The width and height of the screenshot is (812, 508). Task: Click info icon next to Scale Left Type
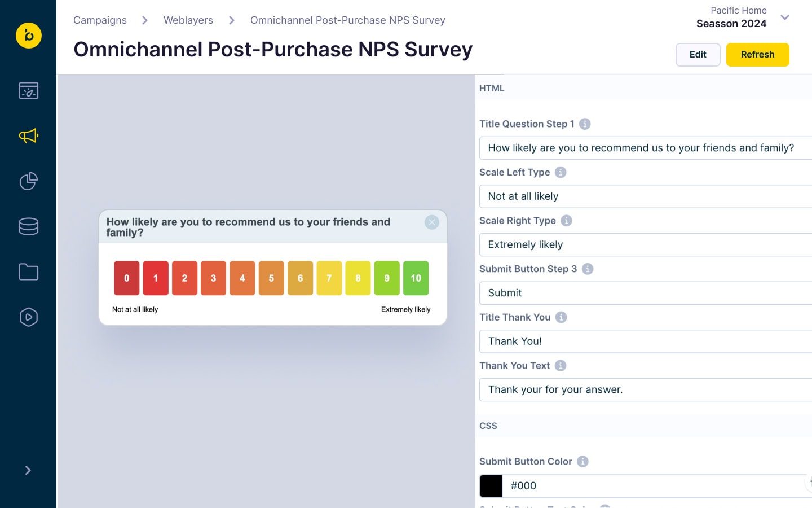[561, 172]
